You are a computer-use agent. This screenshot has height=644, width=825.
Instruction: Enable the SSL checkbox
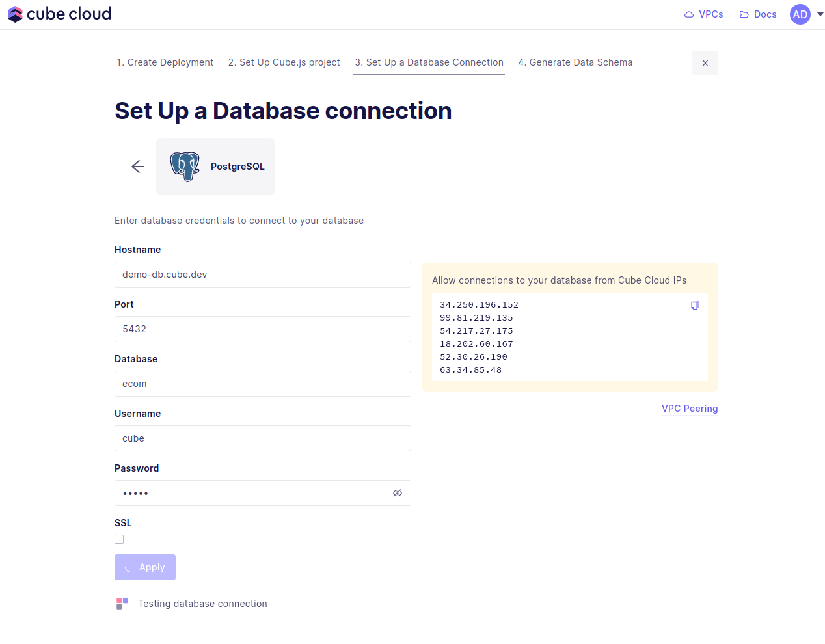119,539
